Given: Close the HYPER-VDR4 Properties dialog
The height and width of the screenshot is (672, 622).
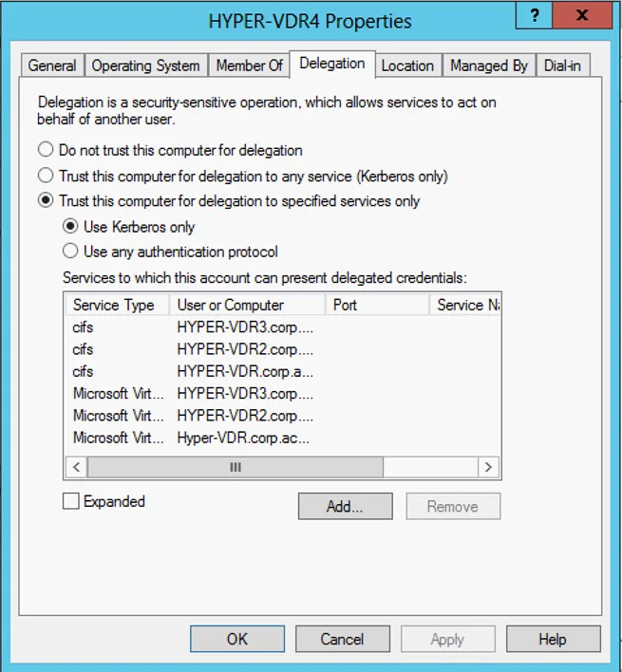Looking at the screenshot, I should pos(582,15).
